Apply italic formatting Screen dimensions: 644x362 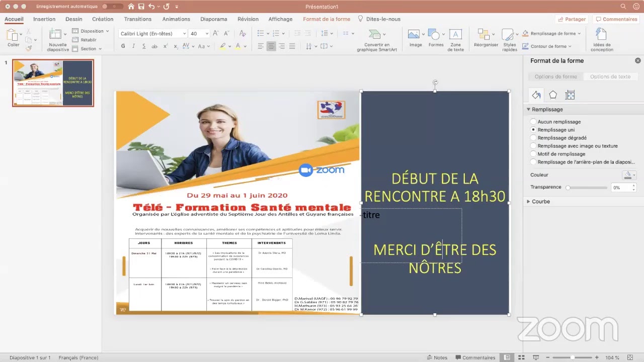click(133, 46)
